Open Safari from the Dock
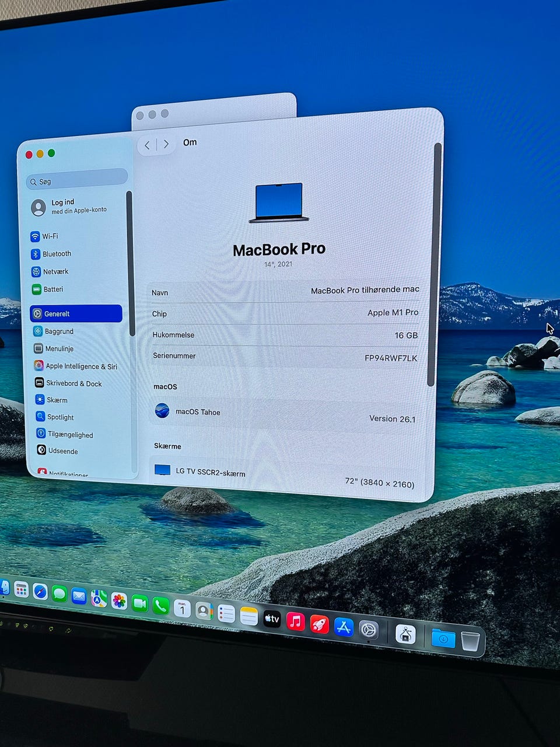Screen dimensions: 560x747 pos(40,591)
